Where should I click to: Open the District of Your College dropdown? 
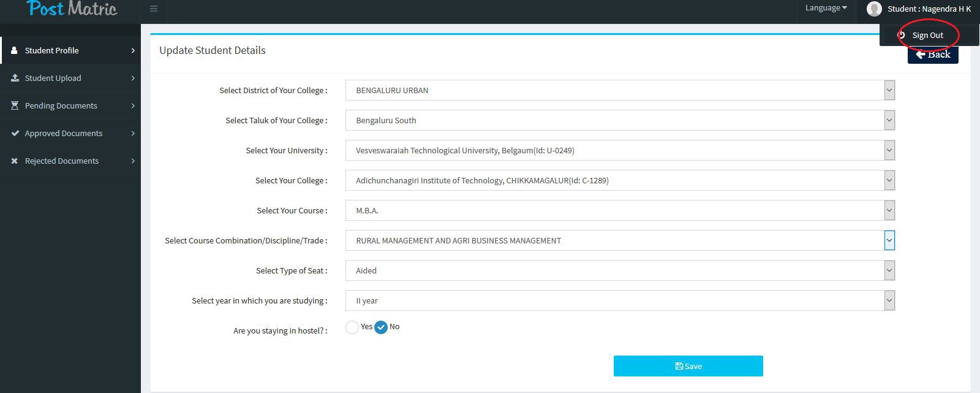coord(620,90)
